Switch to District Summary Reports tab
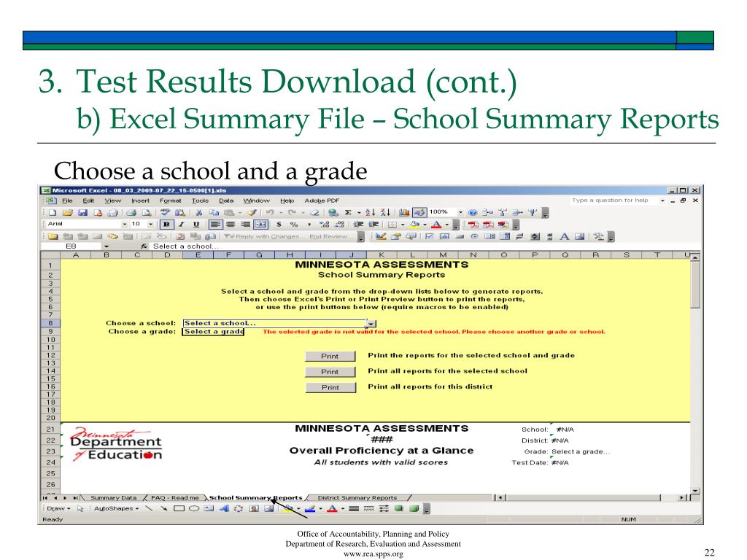Viewport: 747px width, 560px height. pyautogui.click(x=357, y=497)
